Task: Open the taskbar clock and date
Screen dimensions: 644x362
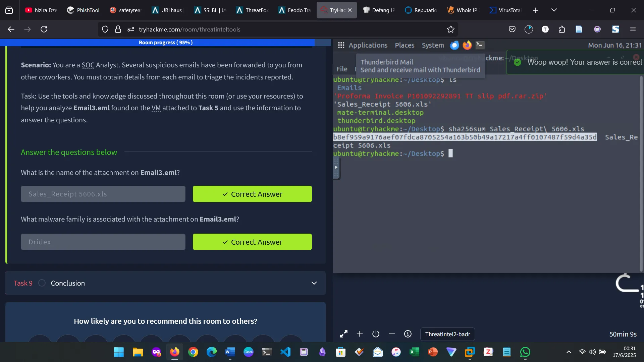Action: coord(624,352)
